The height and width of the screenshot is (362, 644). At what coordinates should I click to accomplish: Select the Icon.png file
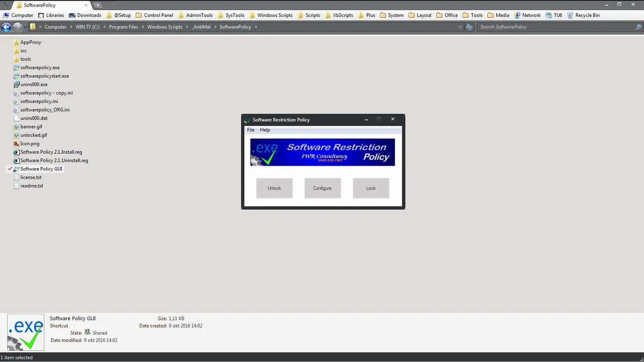[30, 143]
